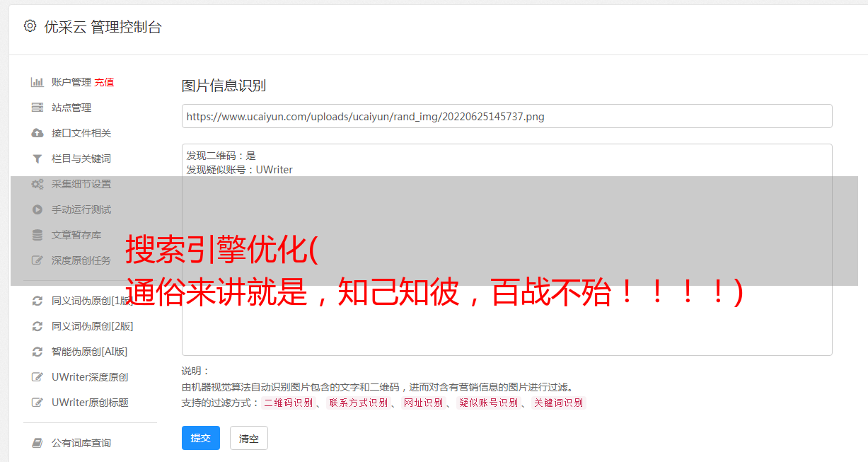Click the play icon for 手动运行测试

pyautogui.click(x=37, y=209)
